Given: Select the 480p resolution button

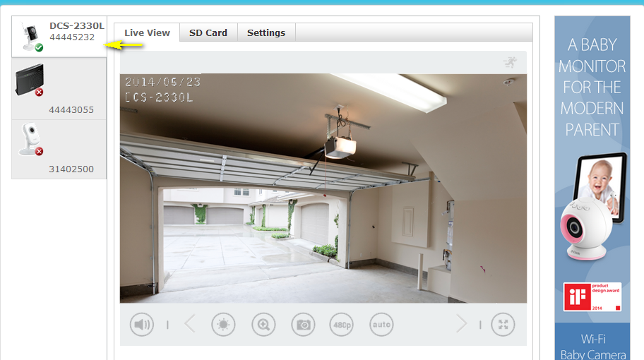Looking at the screenshot, I should (x=342, y=325).
